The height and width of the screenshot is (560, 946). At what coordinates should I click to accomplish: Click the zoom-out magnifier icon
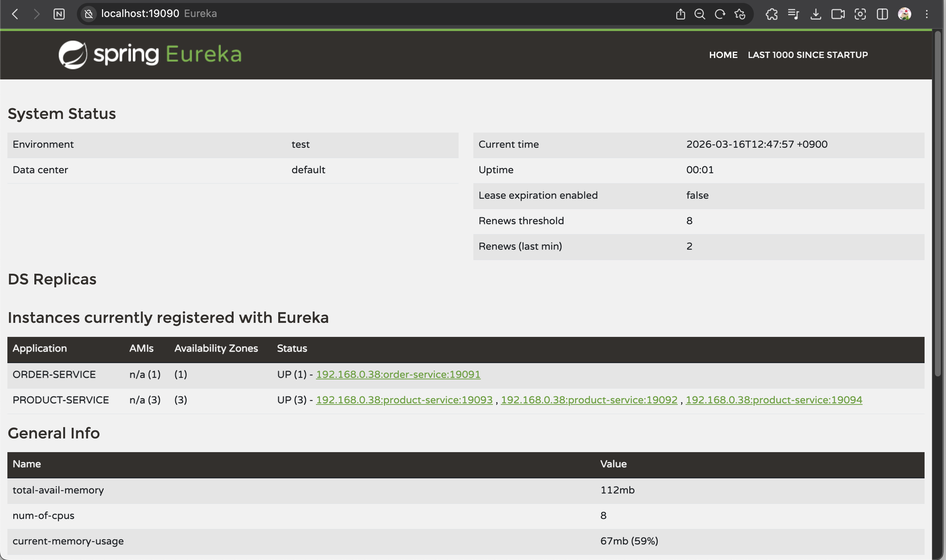700,14
